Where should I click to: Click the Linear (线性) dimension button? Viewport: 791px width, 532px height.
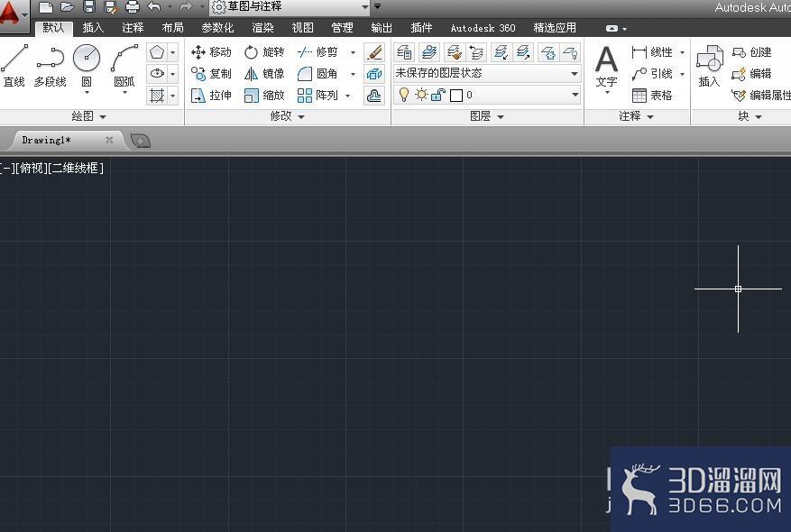click(652, 52)
